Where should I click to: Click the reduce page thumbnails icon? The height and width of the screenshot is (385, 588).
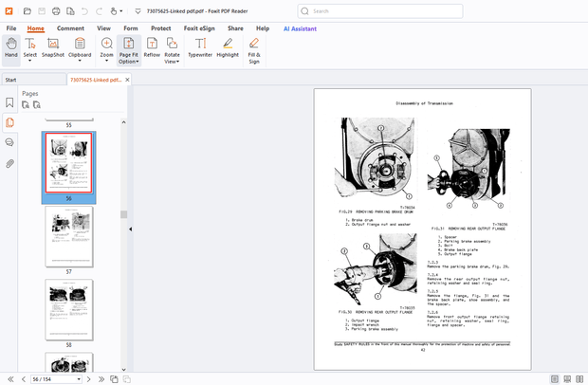tap(37, 105)
